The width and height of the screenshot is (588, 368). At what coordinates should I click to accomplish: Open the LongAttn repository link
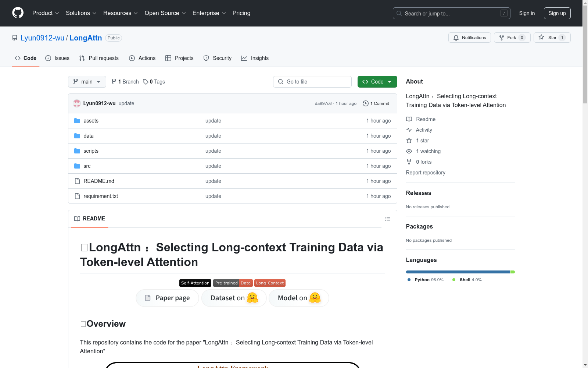pos(86,38)
